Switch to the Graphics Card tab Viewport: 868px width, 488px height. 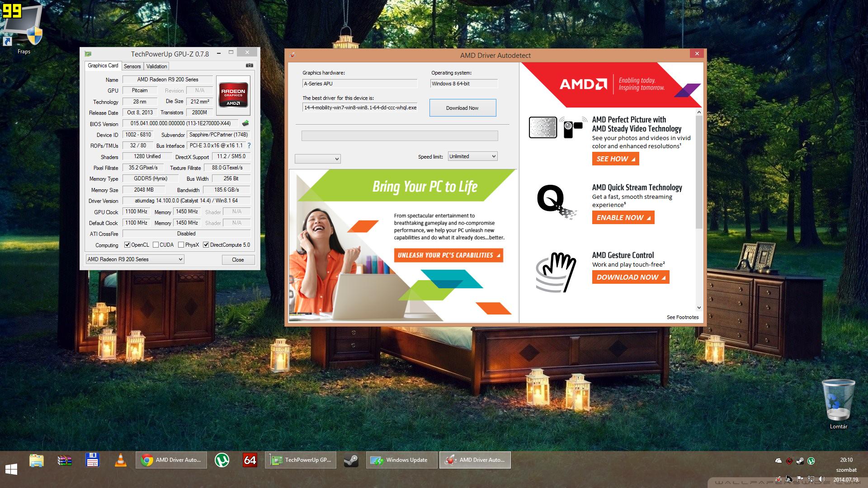(x=103, y=66)
